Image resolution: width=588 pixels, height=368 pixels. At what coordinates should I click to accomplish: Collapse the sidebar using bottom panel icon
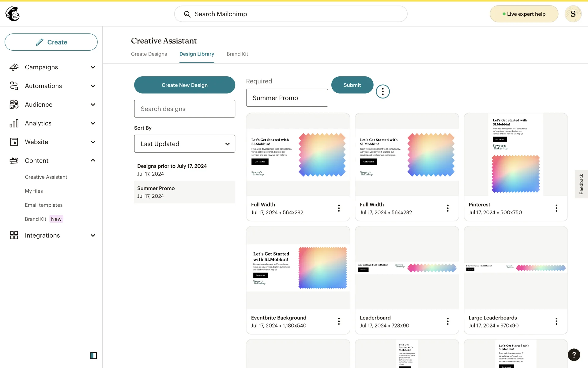[x=93, y=355]
